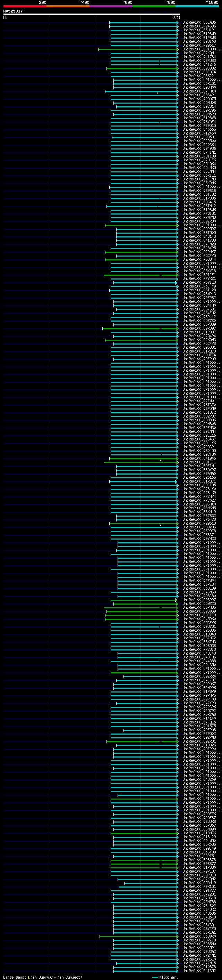The image size is (222, 980).
Task: Click the green alignment bar for UniRef100_B9S382
Action: (142, 68)
